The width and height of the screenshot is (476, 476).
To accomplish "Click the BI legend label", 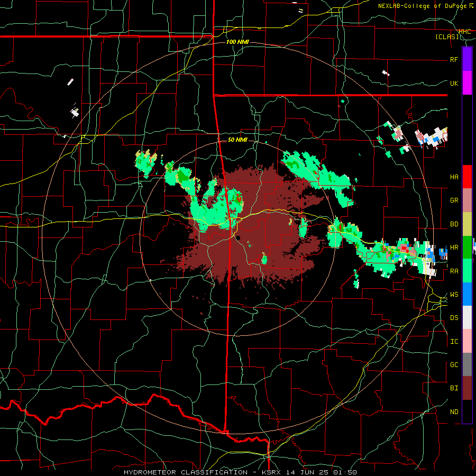I will pyautogui.click(x=454, y=388).
